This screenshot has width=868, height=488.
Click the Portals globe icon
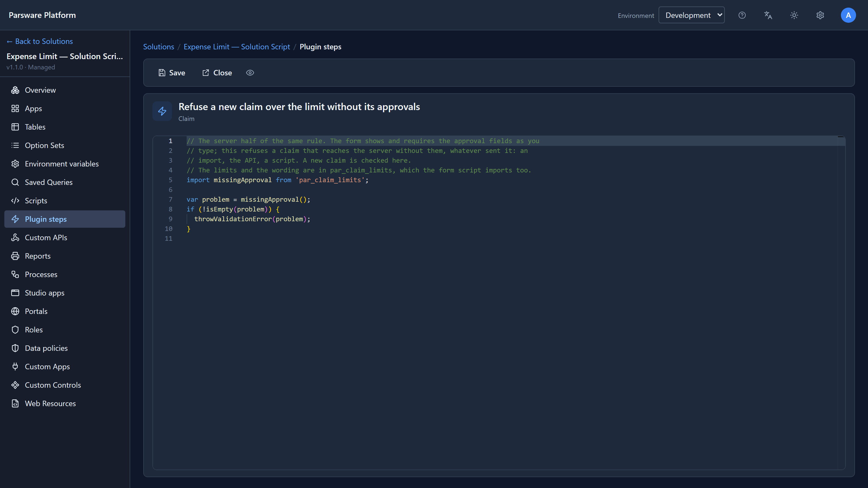[15, 311]
